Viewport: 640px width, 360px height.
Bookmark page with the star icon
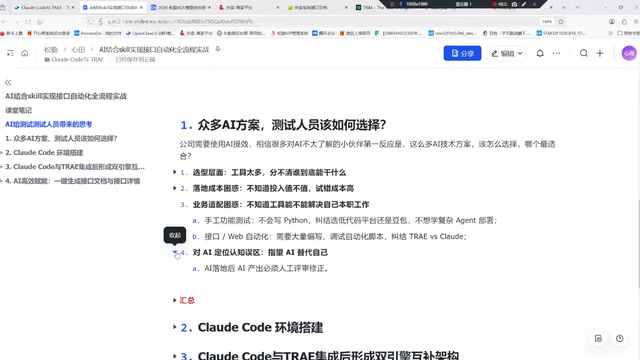point(561,22)
